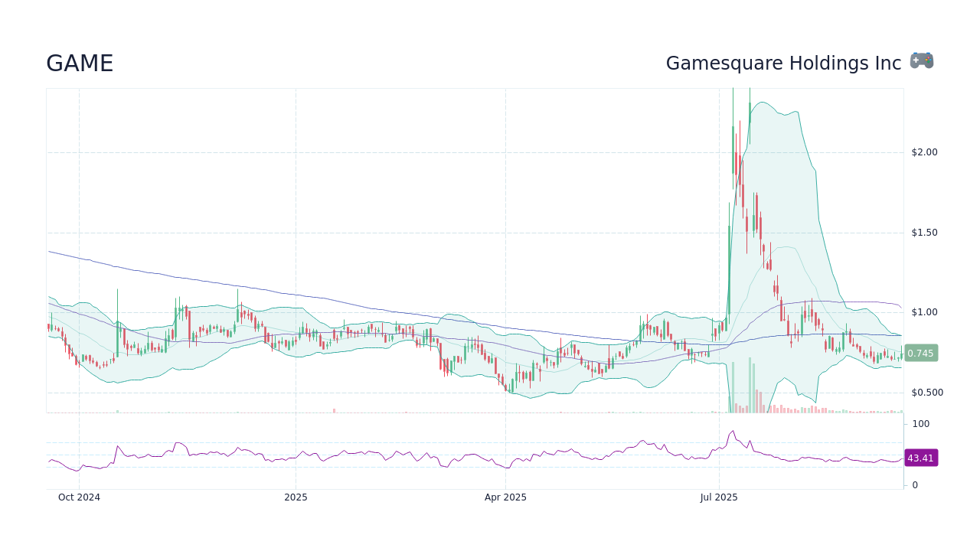Select the $1.50 price axis label

click(926, 232)
